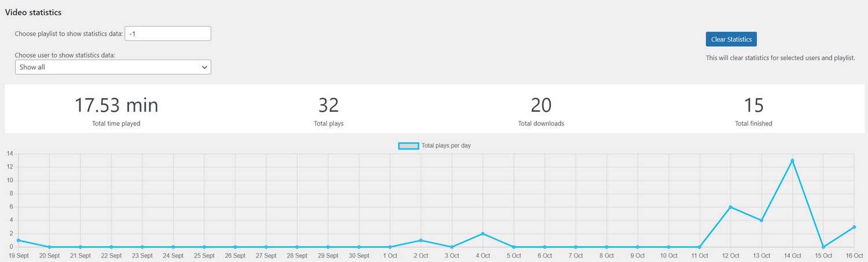Select the 11 Oct data point

click(x=700, y=247)
